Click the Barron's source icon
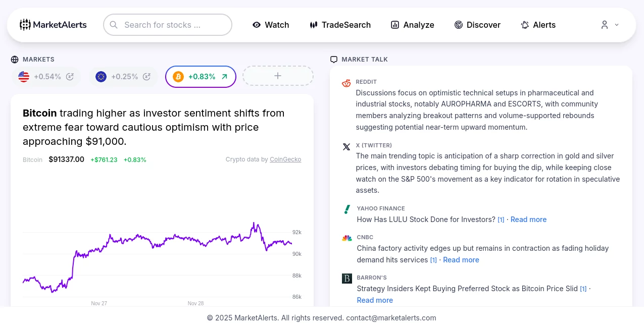644x329 pixels. (x=346, y=278)
